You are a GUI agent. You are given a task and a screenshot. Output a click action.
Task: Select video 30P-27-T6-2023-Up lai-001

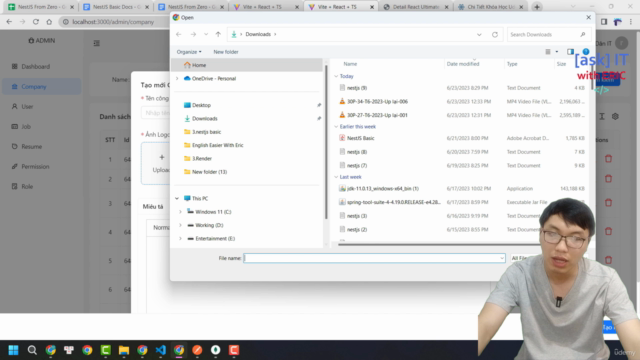click(373, 115)
